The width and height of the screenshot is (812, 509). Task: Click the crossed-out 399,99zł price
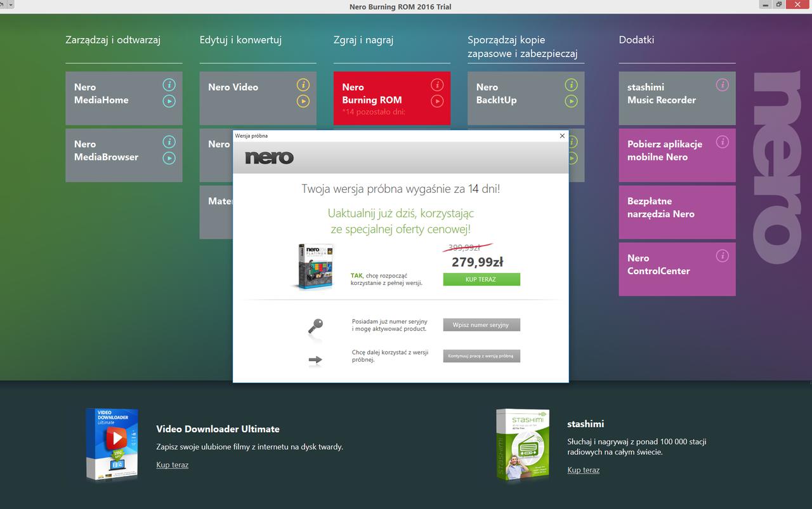[468, 248]
